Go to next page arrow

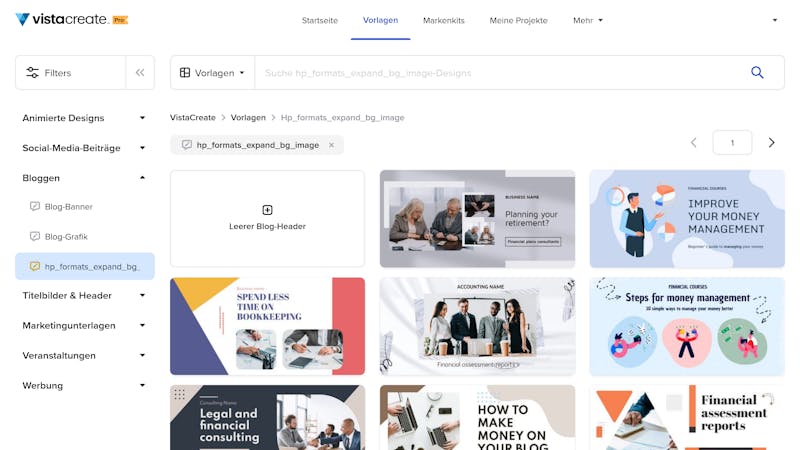[771, 142]
